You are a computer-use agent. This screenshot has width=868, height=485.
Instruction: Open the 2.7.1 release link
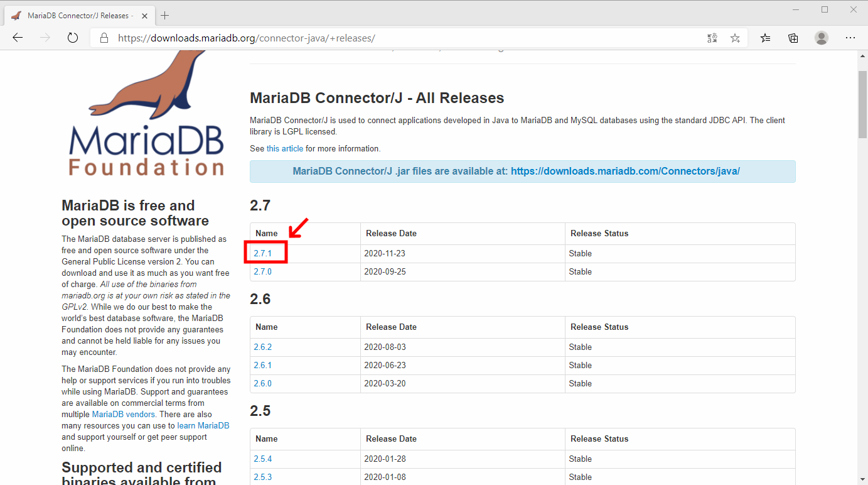[x=263, y=254]
